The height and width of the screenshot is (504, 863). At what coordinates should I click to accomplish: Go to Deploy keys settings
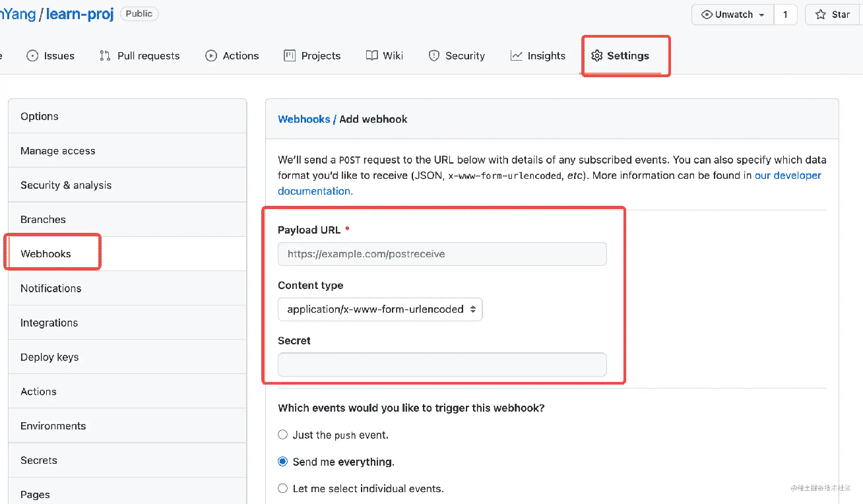[49, 357]
